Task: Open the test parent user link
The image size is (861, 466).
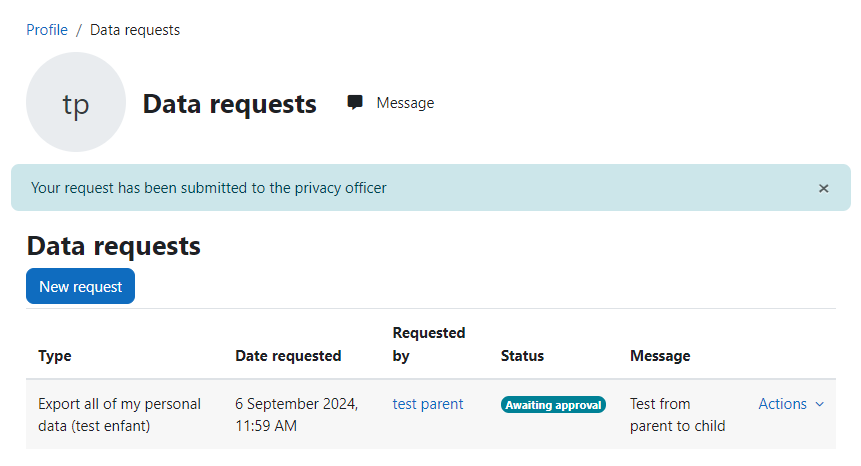Action: click(428, 404)
